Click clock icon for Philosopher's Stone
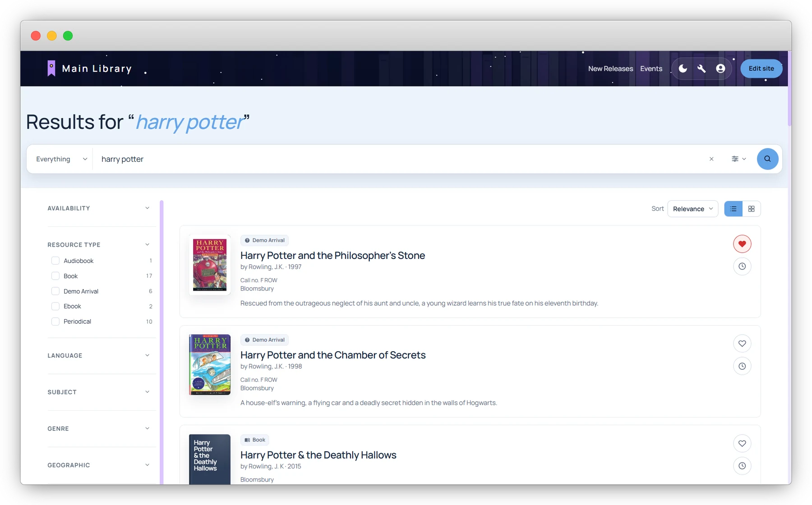The image size is (812, 505). 742,266
